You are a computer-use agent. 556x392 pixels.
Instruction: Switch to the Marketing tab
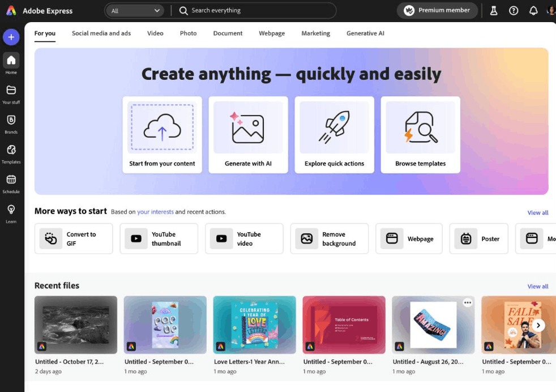point(315,33)
